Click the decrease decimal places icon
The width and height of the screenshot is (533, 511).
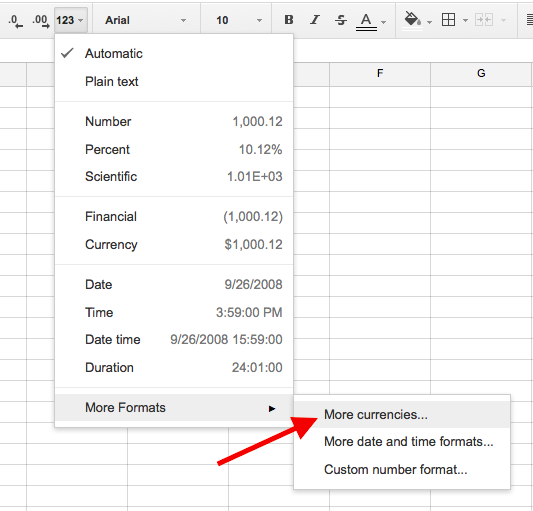point(16,20)
